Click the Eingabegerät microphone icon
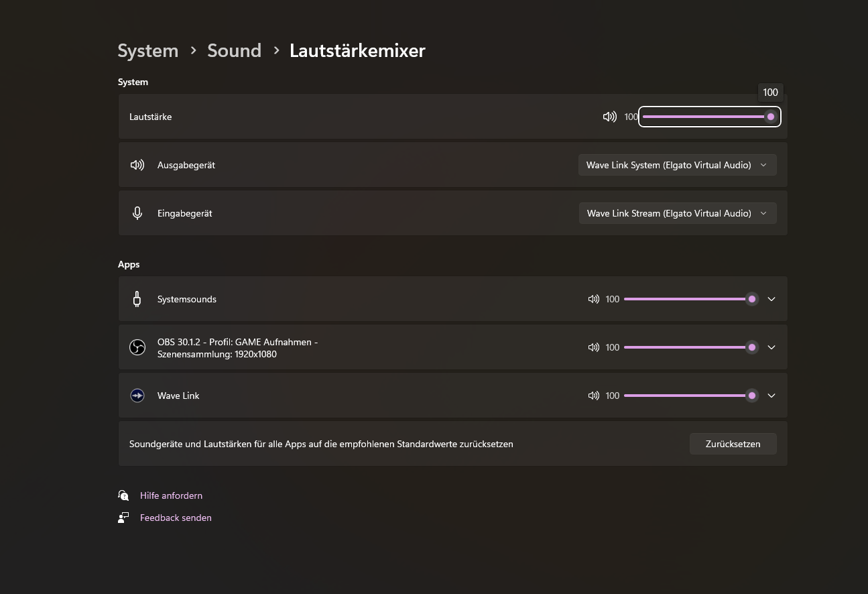Image resolution: width=868 pixels, height=594 pixels. [137, 213]
